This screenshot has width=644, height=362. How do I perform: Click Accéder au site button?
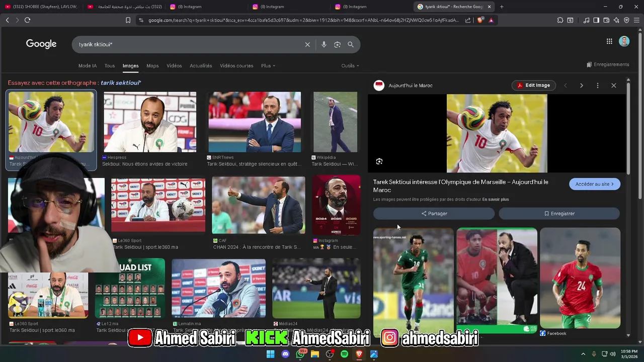click(595, 184)
